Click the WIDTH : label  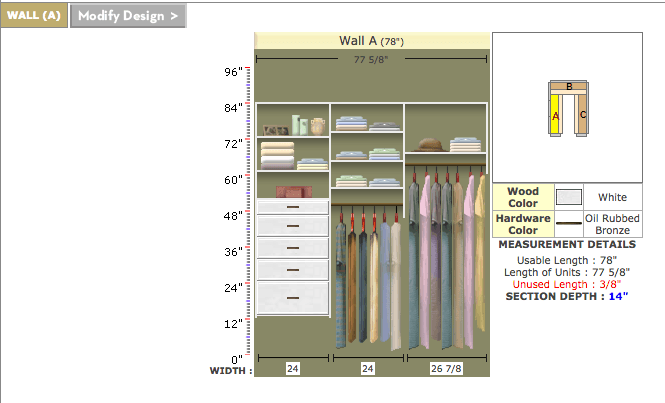click(x=231, y=371)
